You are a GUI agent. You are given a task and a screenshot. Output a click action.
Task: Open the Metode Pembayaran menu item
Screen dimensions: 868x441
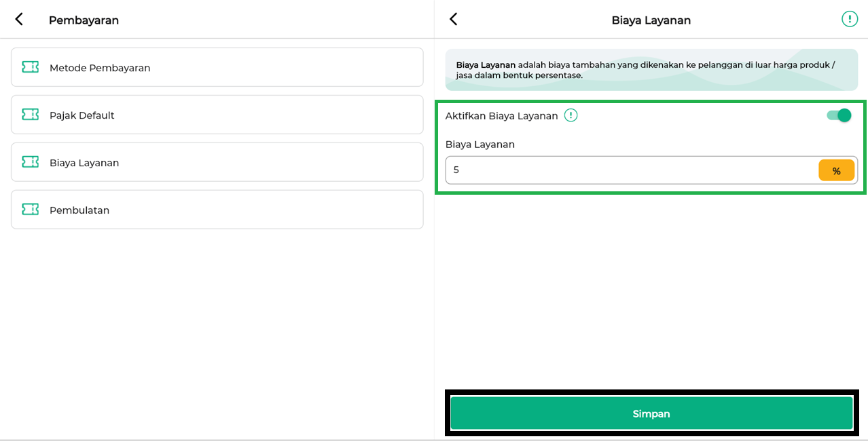tap(217, 67)
